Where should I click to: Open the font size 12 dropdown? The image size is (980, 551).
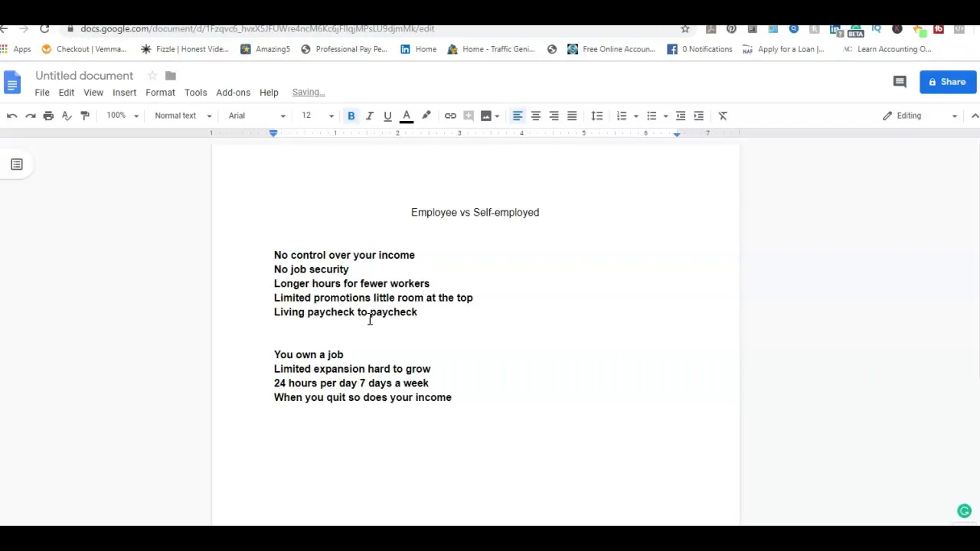click(316, 116)
